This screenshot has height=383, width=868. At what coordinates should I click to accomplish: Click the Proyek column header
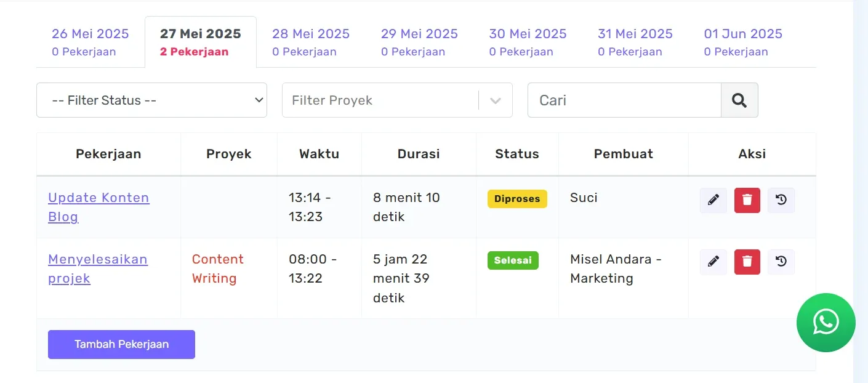(229, 154)
